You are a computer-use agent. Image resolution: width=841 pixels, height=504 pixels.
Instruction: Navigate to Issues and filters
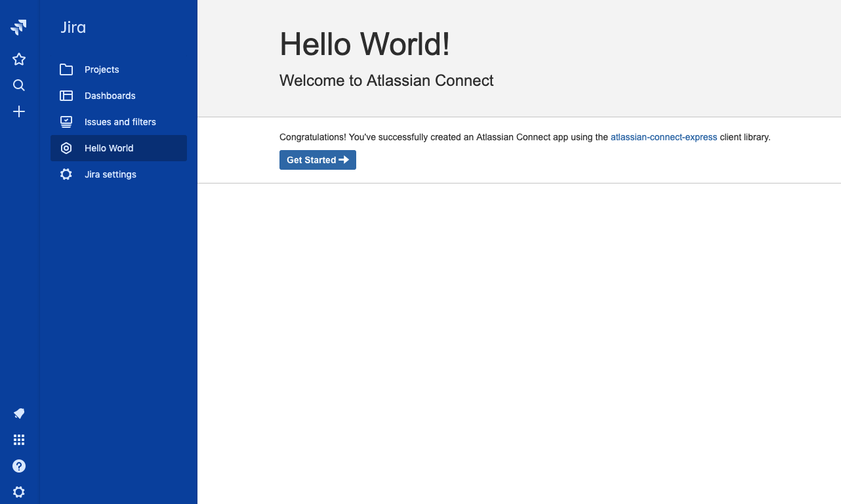point(120,122)
